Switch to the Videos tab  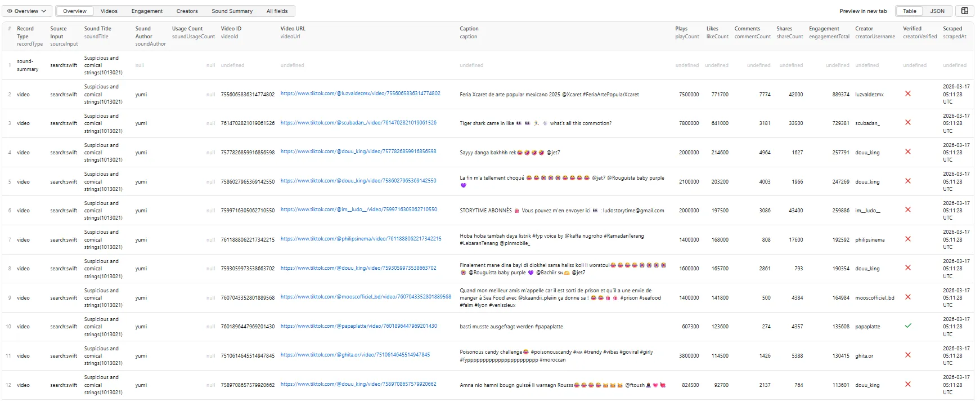[109, 11]
